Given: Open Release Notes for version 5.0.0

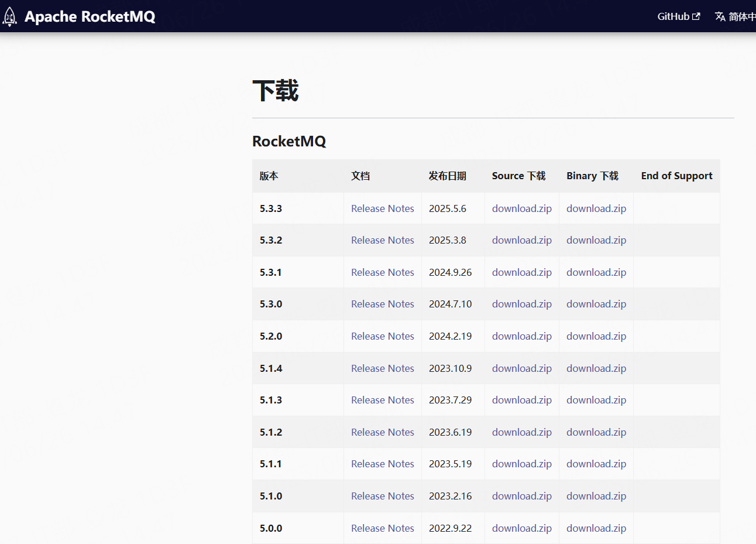Looking at the screenshot, I should 382,528.
